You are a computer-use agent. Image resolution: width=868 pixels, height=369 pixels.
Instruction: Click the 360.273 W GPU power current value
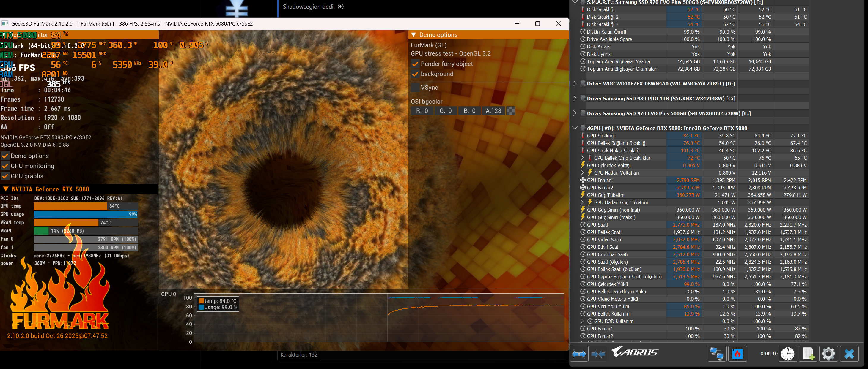pyautogui.click(x=688, y=195)
